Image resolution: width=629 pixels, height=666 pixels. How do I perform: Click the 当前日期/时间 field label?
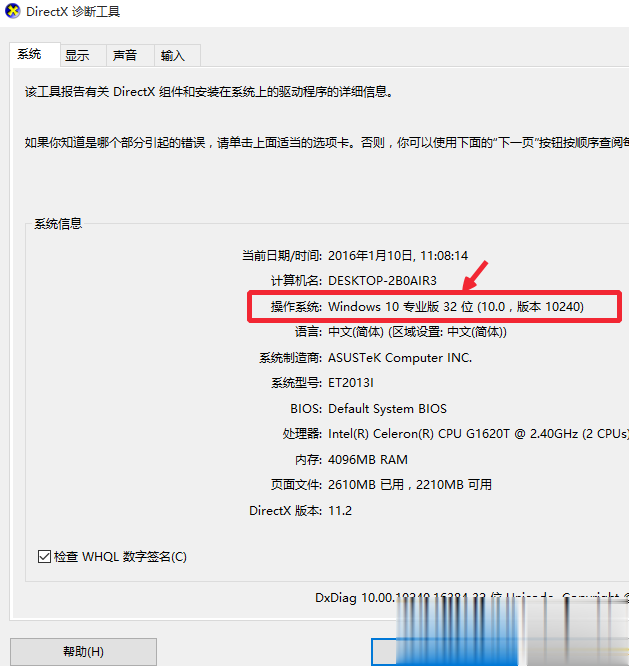(x=282, y=256)
